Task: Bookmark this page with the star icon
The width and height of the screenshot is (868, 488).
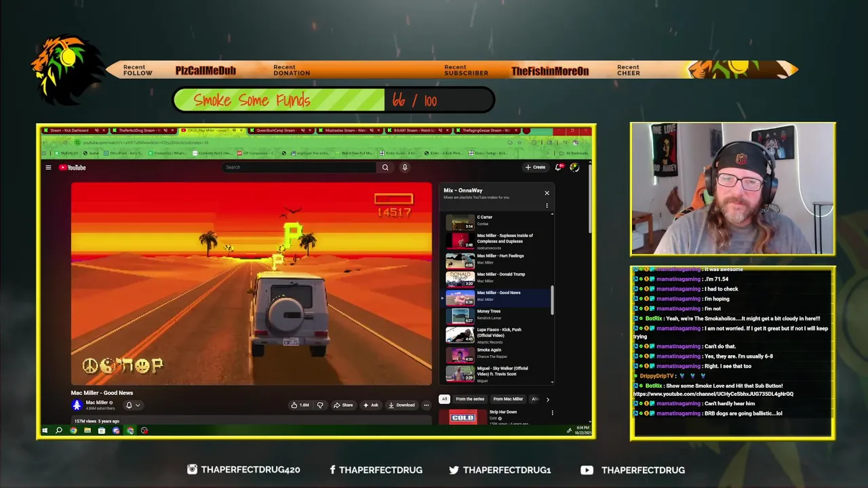Action: pos(519,142)
